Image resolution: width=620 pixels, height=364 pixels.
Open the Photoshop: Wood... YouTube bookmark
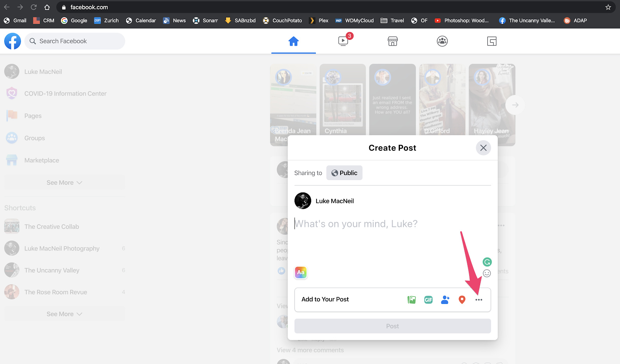pos(462,21)
